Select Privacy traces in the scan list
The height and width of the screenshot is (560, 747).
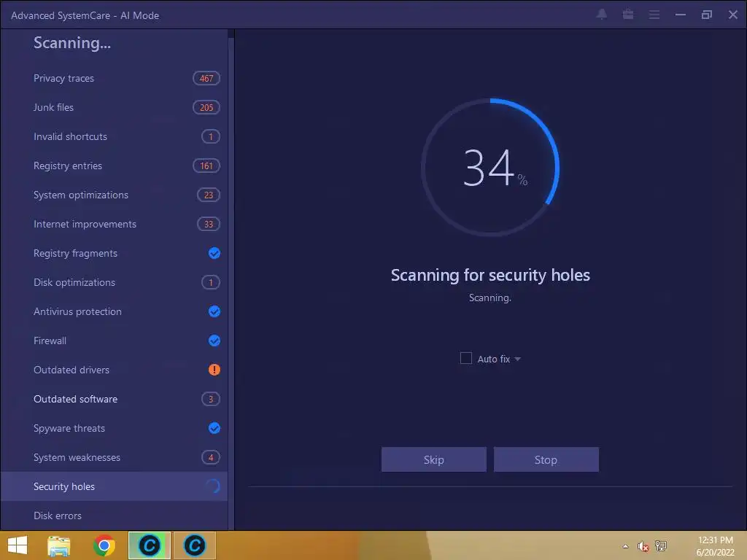pos(115,78)
